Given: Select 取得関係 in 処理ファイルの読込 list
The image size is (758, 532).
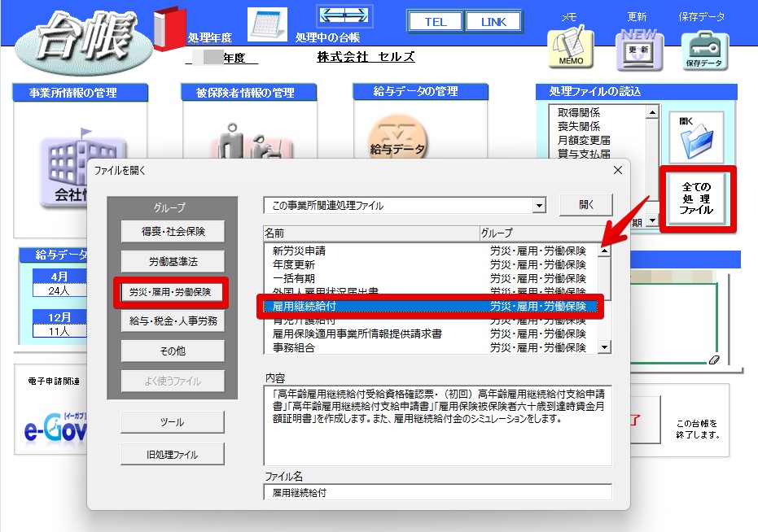Looking at the screenshot, I should point(579,112).
